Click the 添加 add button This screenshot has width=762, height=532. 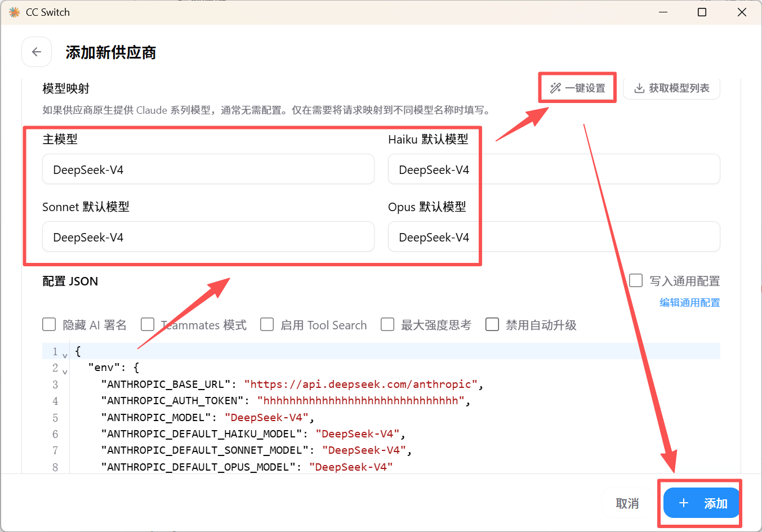(x=702, y=503)
